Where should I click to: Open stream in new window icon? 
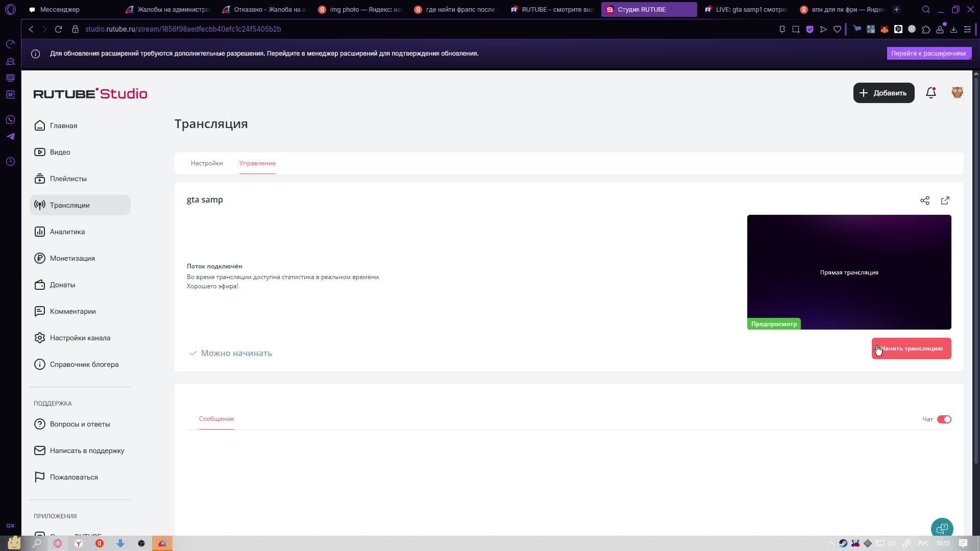945,201
